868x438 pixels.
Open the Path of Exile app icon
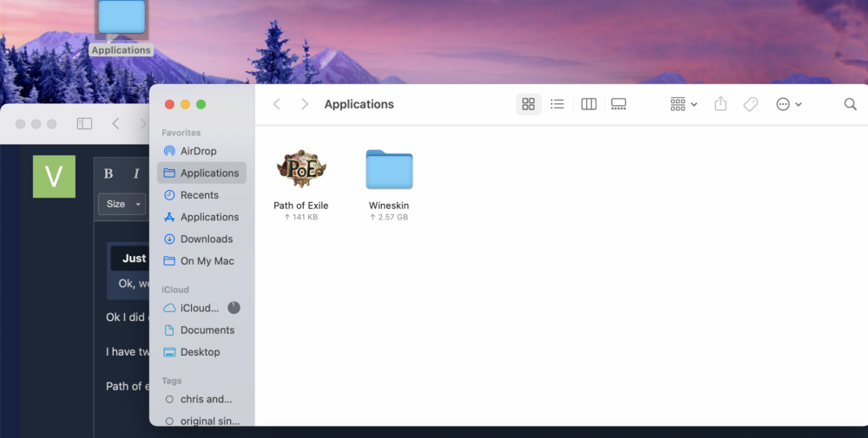coord(300,169)
